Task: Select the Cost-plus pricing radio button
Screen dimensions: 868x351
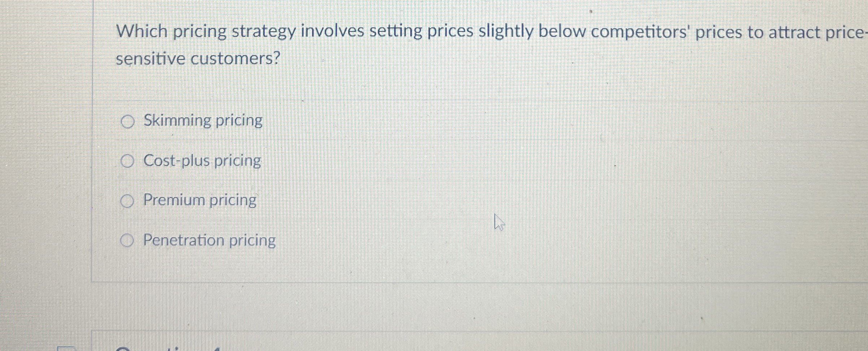Action: 127,161
